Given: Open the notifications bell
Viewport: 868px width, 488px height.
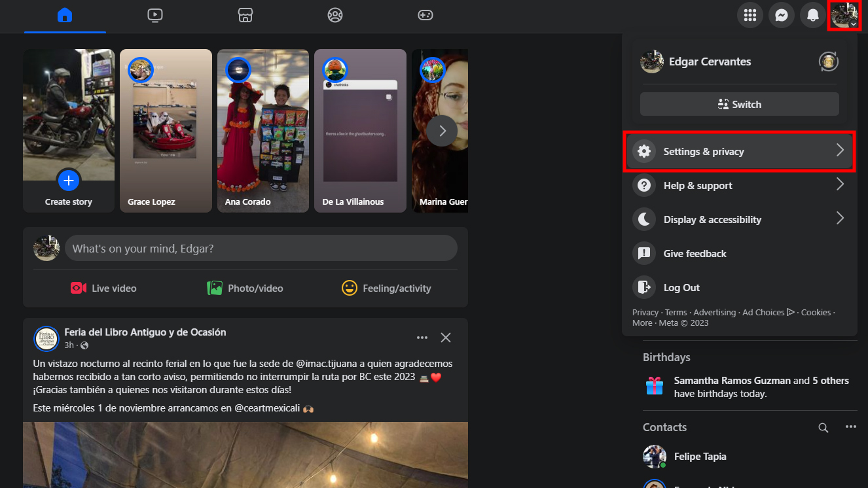Looking at the screenshot, I should click(x=812, y=15).
